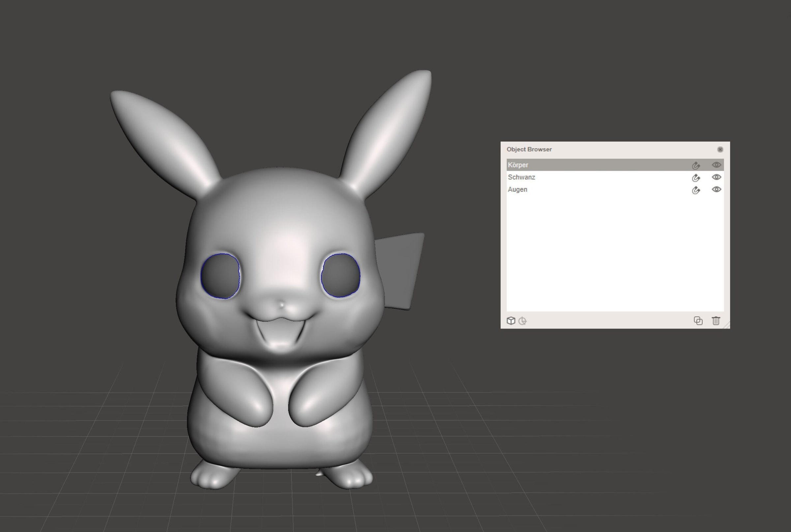791x532 pixels.
Task: Toggle target magnet icon for Schwanz
Action: (696, 178)
